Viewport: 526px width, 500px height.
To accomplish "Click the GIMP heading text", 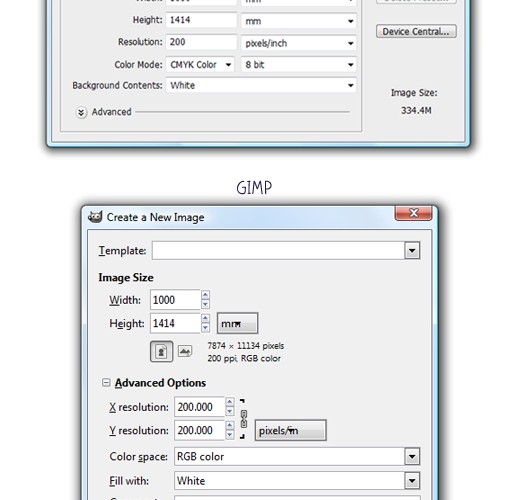I will pos(254,188).
